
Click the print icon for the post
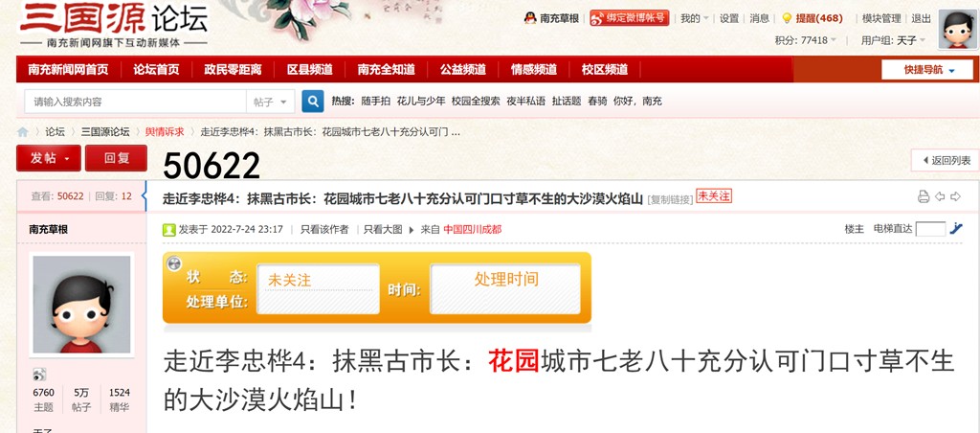click(924, 197)
